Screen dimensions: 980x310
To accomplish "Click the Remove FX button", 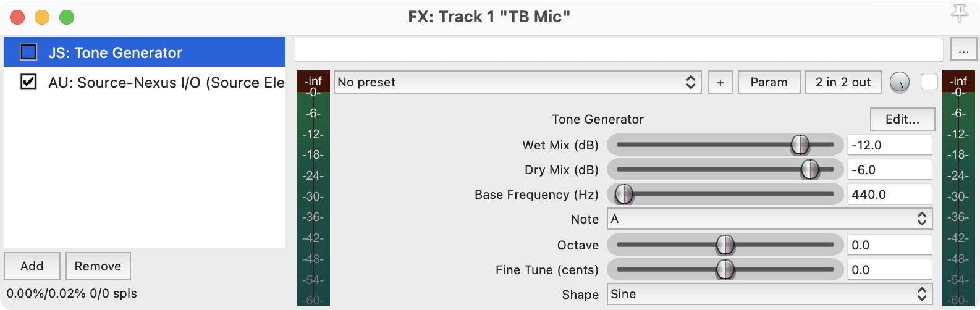I will click(x=98, y=266).
